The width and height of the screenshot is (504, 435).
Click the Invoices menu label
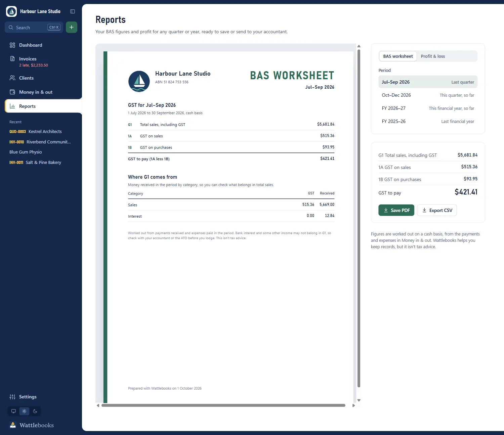click(x=28, y=59)
